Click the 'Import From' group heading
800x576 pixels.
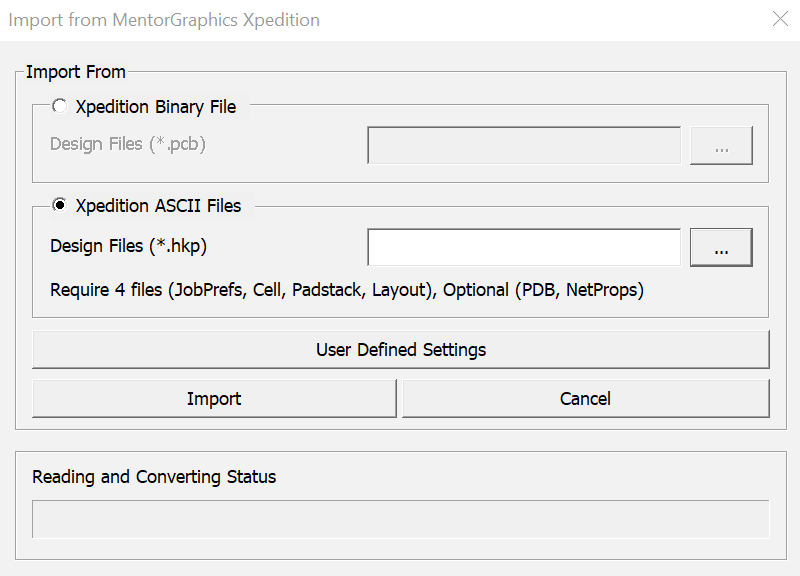(76, 72)
